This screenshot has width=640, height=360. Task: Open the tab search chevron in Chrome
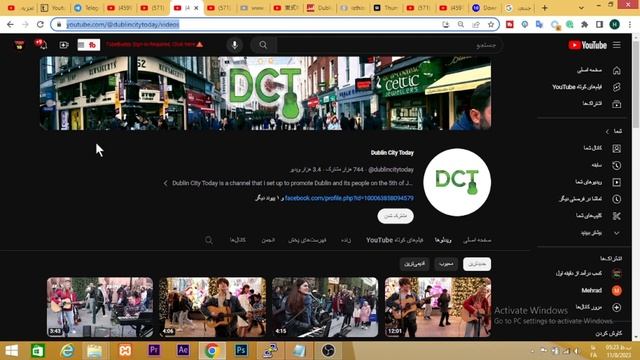pos(581,8)
